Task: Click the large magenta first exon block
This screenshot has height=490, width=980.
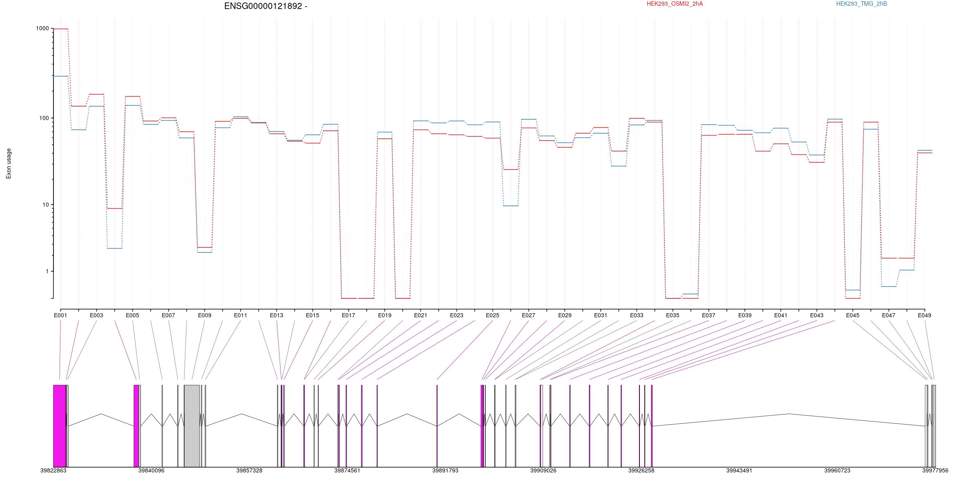Action: tap(60, 426)
